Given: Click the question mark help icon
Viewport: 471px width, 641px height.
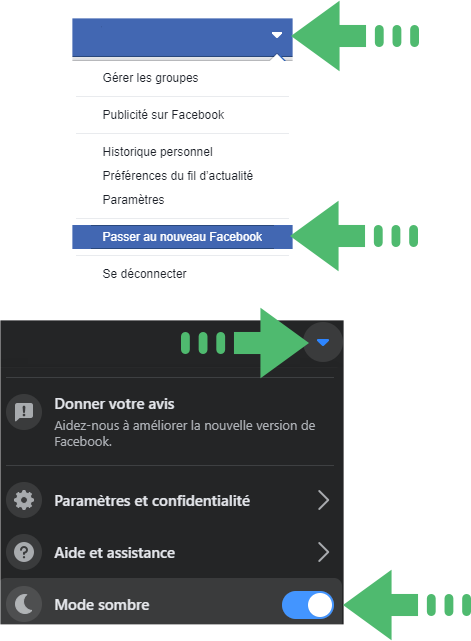Looking at the screenshot, I should (x=24, y=552).
